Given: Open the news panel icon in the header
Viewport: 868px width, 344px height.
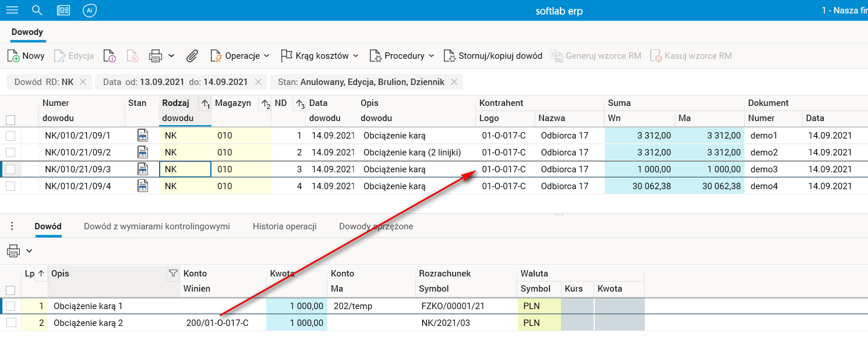Looking at the screenshot, I should [x=63, y=10].
